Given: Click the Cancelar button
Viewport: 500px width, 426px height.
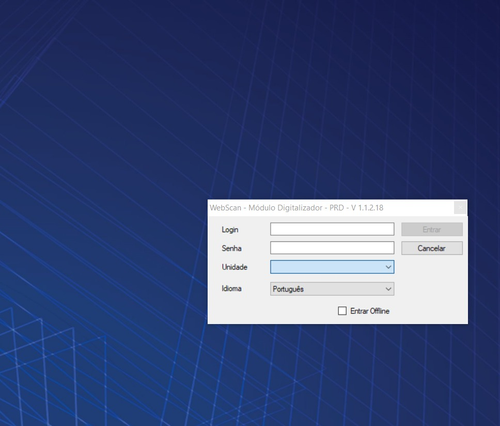Looking at the screenshot, I should pos(432,248).
